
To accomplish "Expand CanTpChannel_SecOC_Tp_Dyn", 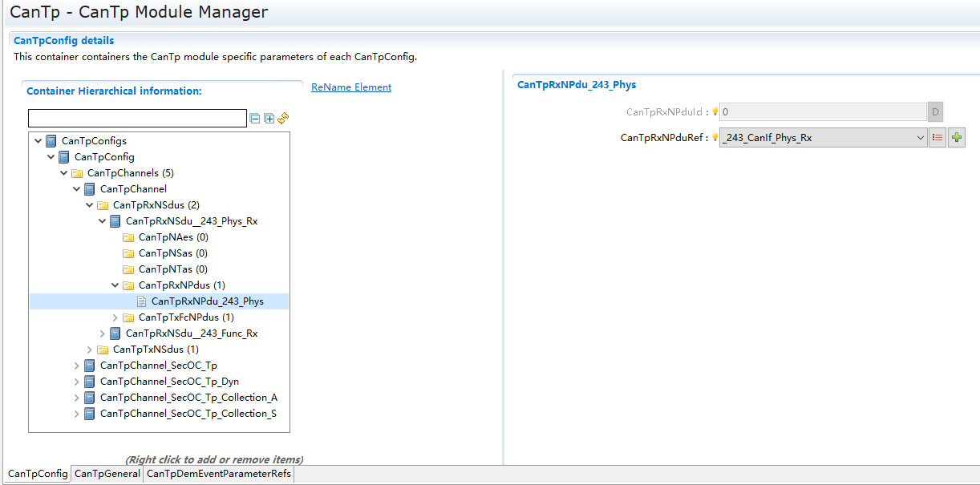I will click(77, 382).
